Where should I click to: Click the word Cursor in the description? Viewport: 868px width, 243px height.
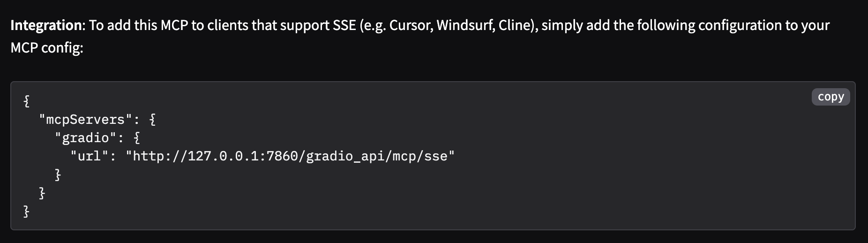pyautogui.click(x=411, y=25)
